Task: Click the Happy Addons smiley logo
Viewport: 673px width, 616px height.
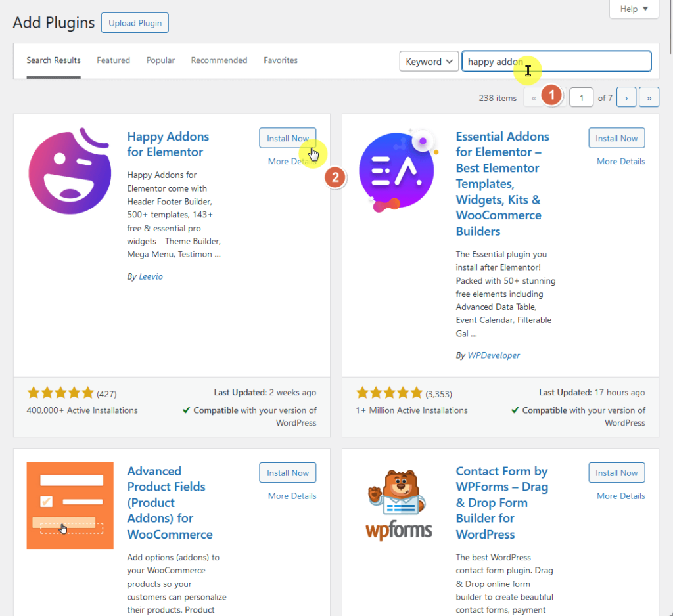Action: click(70, 171)
